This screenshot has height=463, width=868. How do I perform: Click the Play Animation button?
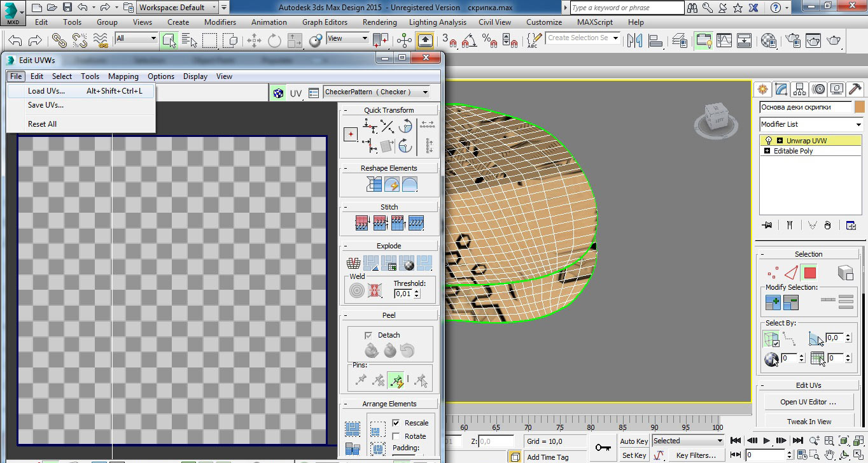(x=766, y=441)
